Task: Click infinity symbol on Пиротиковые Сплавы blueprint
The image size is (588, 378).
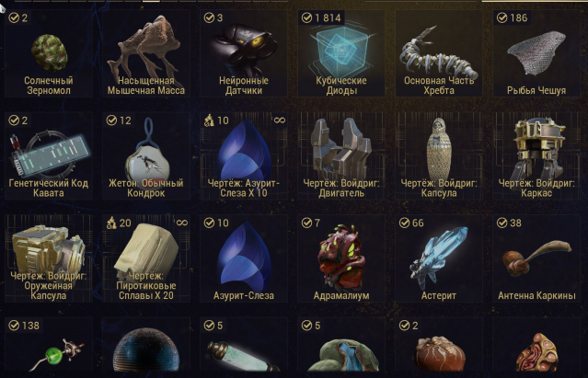Action: click(x=182, y=223)
